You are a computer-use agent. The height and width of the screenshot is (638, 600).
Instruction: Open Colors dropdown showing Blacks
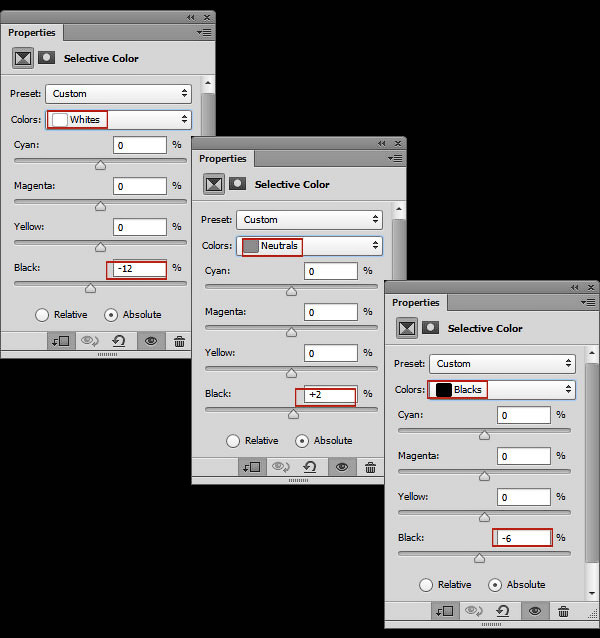pos(502,390)
